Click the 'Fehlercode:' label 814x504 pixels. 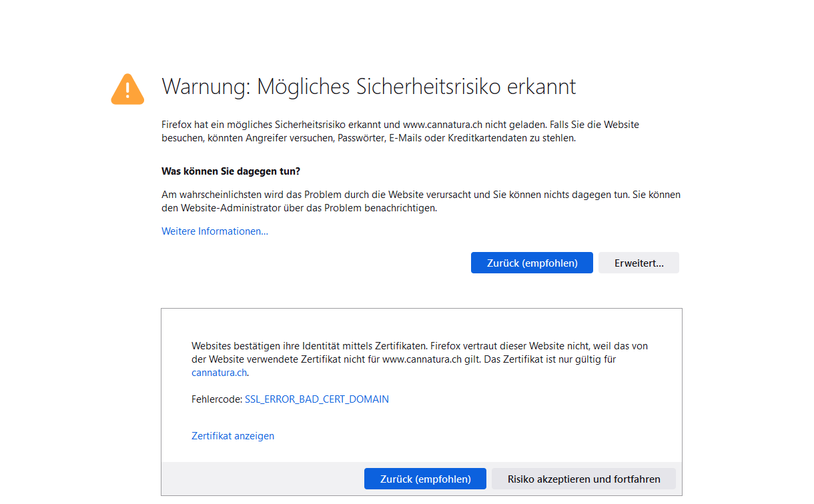(x=217, y=399)
